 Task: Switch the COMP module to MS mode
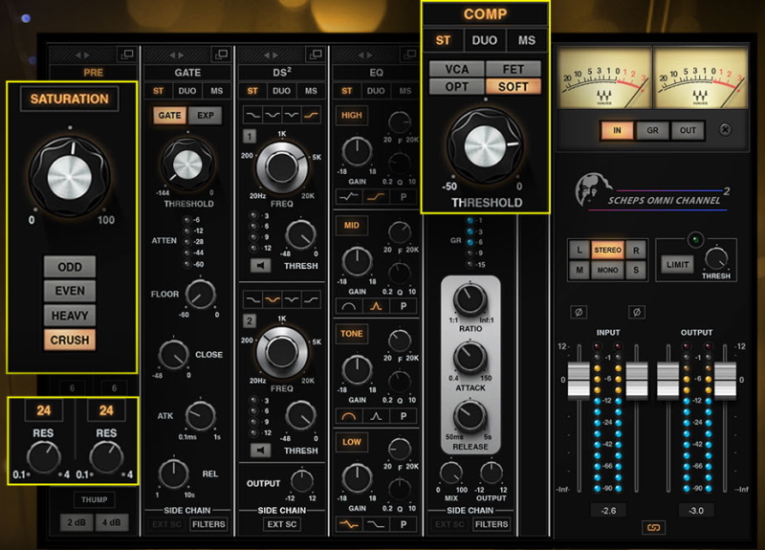click(x=526, y=40)
